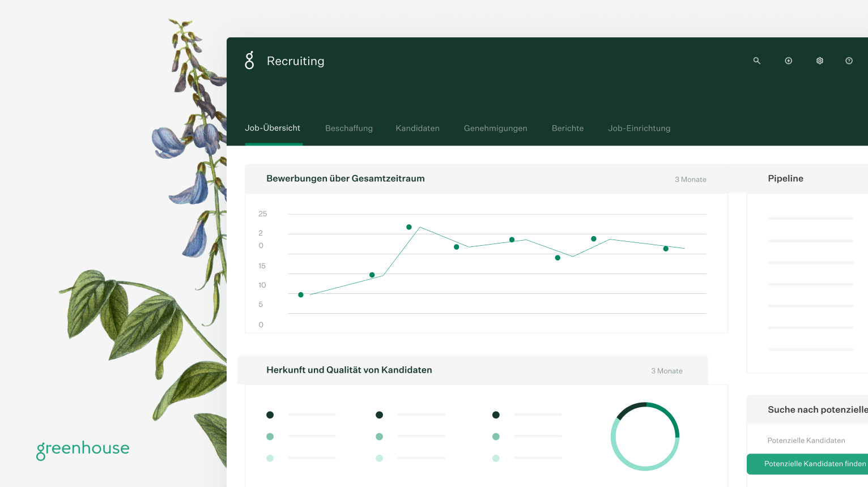Screen dimensions: 868x487
Task: Switch to the Beschaffung tab
Action: (349, 128)
